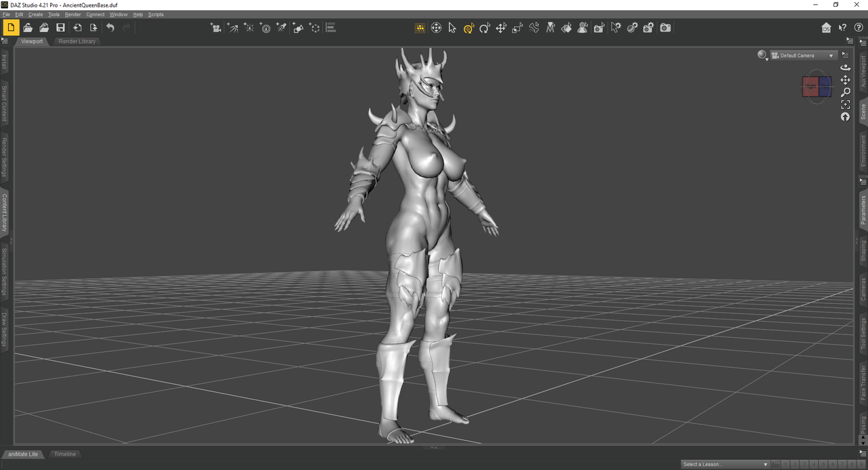Image resolution: width=868 pixels, height=470 pixels.
Task: Click the Import icon
Action: (77, 28)
